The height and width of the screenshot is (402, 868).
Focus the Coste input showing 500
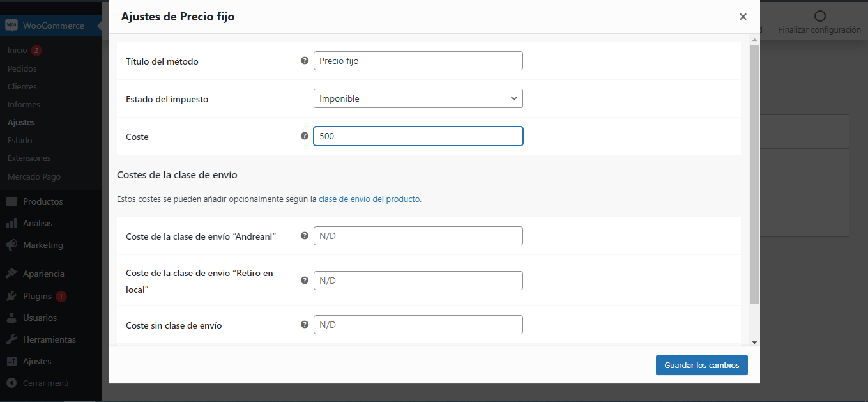coord(418,136)
